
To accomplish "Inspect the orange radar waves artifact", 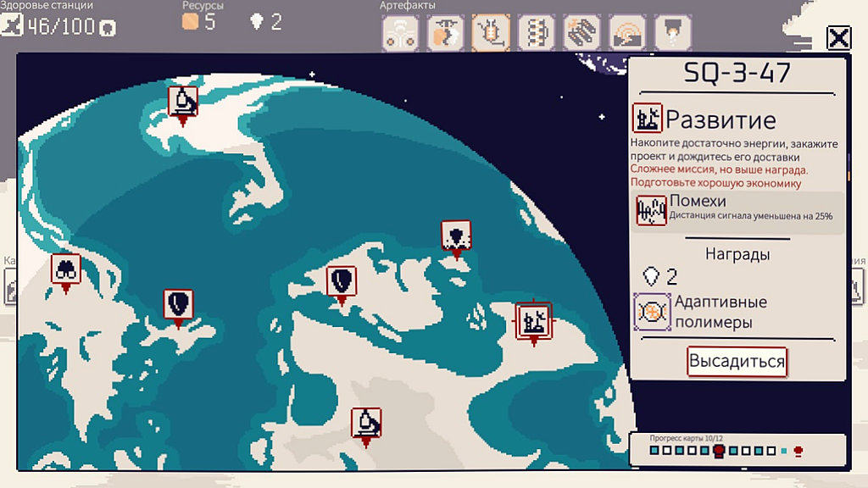I will (627, 33).
